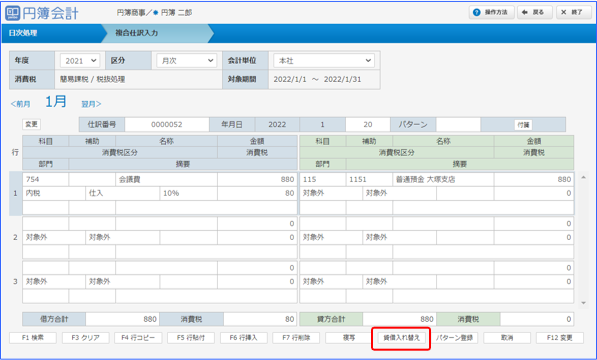This screenshot has width=597, height=360.
Task: Click the empty パターン input field
Action: pos(458,124)
